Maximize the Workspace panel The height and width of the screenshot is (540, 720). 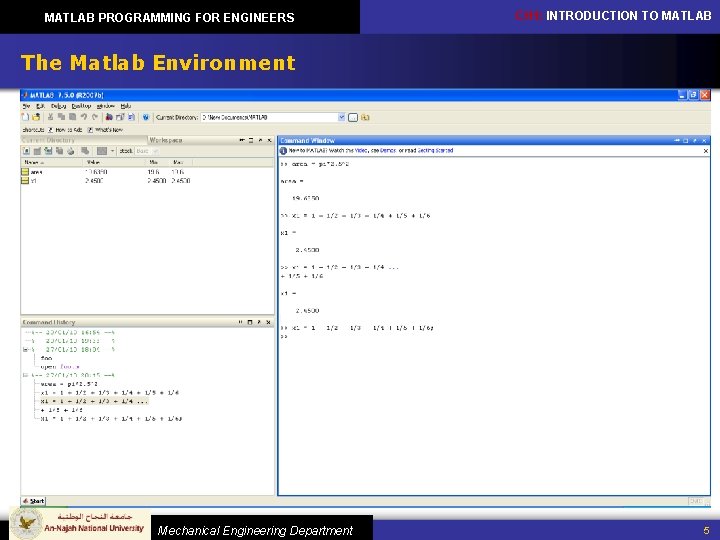251,141
